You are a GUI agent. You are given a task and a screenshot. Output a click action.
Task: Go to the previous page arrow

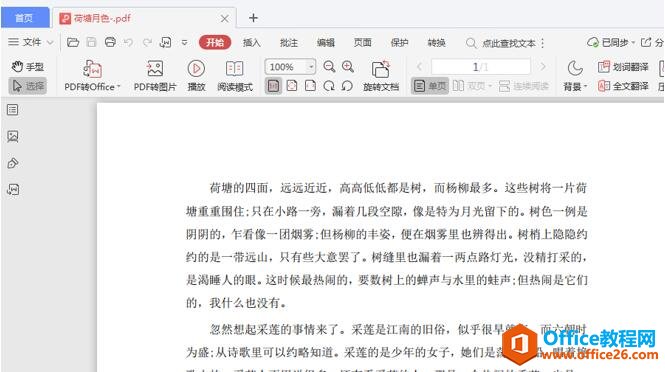pyautogui.click(x=419, y=67)
